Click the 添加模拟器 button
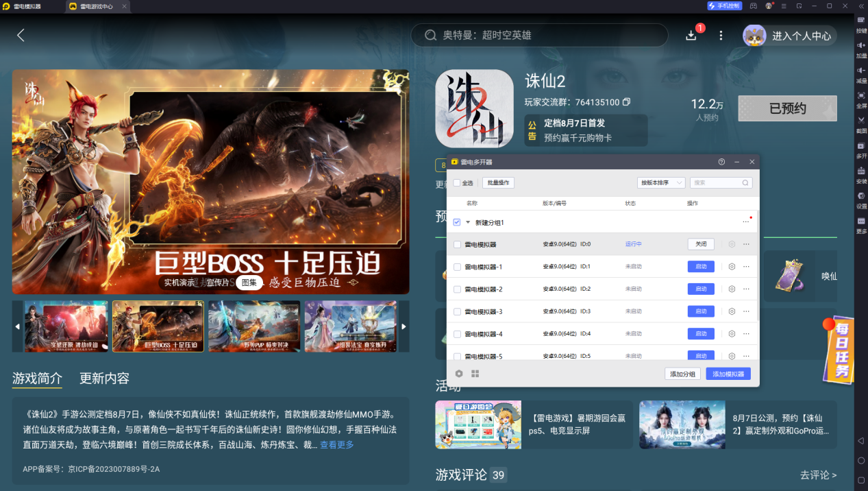 pos(728,374)
